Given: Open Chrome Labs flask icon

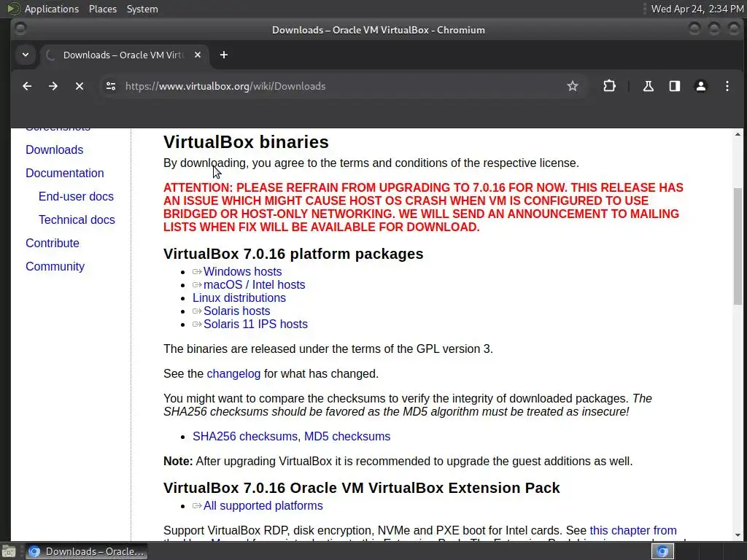Looking at the screenshot, I should [649, 86].
